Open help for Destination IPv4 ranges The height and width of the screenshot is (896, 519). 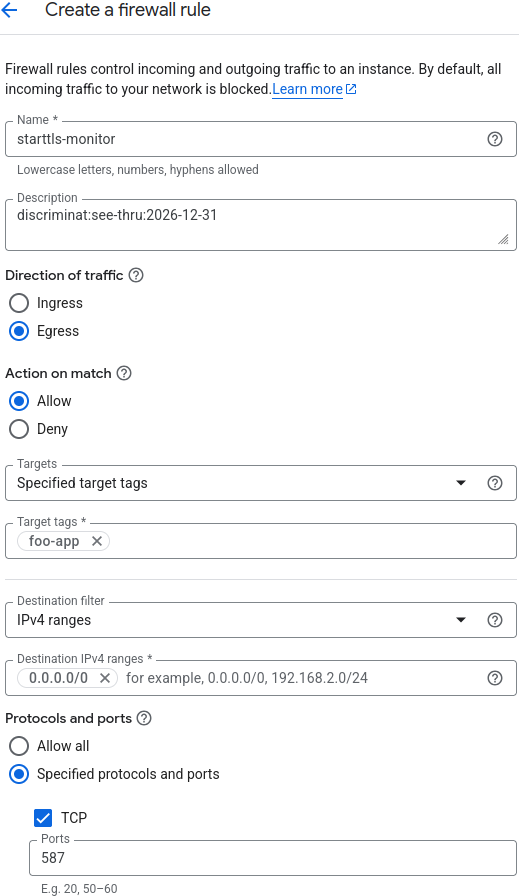(494, 678)
